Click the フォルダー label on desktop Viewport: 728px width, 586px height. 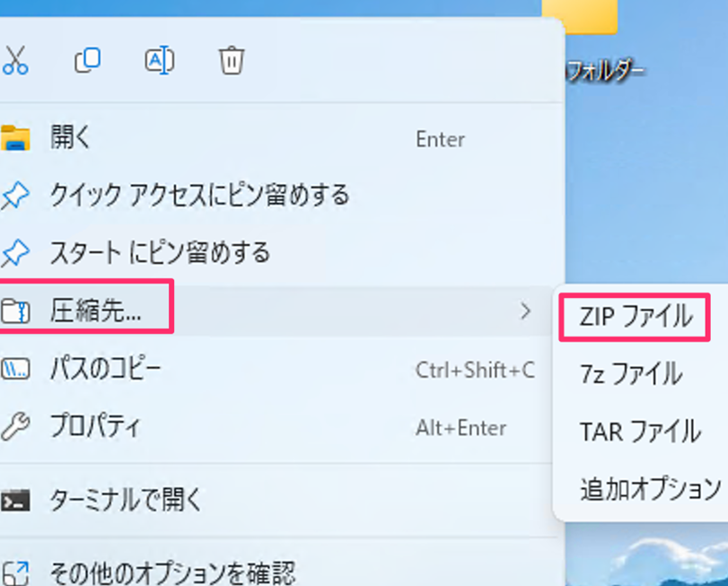point(605,70)
